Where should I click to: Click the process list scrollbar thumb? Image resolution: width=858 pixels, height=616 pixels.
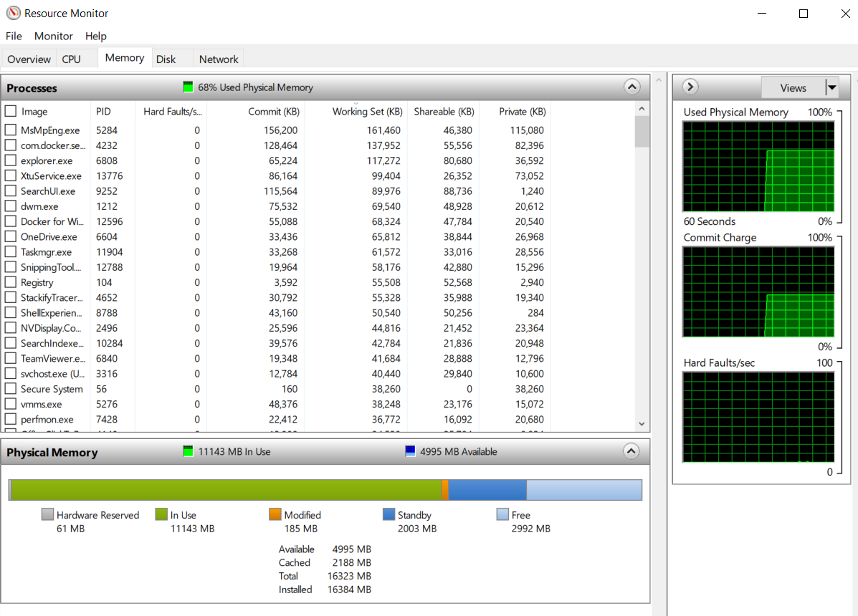[x=642, y=132]
